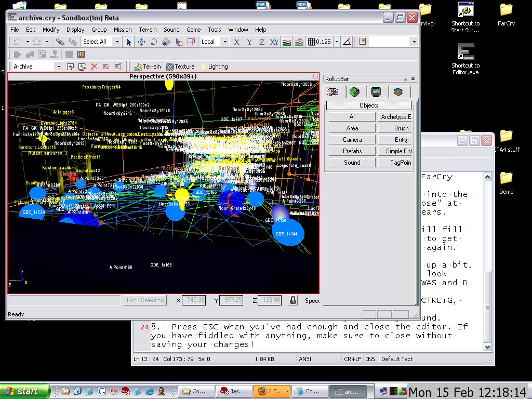532x399 pixels.
Task: Activate the Scale tool
Action: [x=166, y=42]
